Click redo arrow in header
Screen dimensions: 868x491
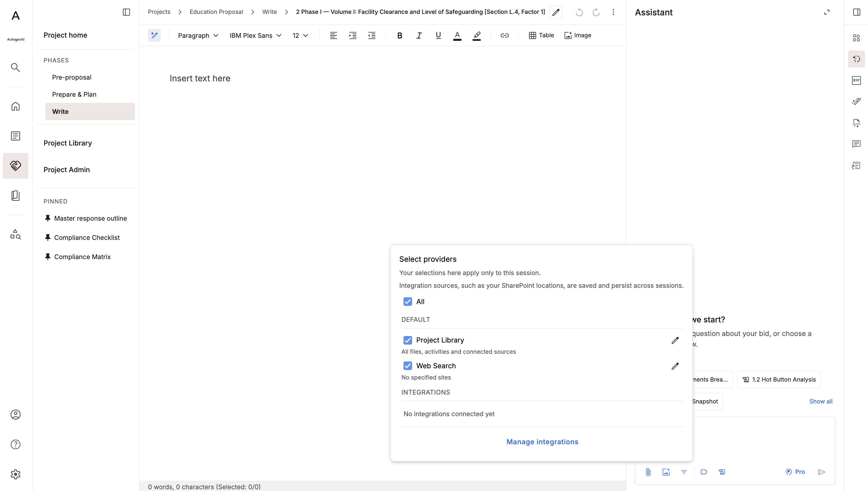(x=596, y=12)
